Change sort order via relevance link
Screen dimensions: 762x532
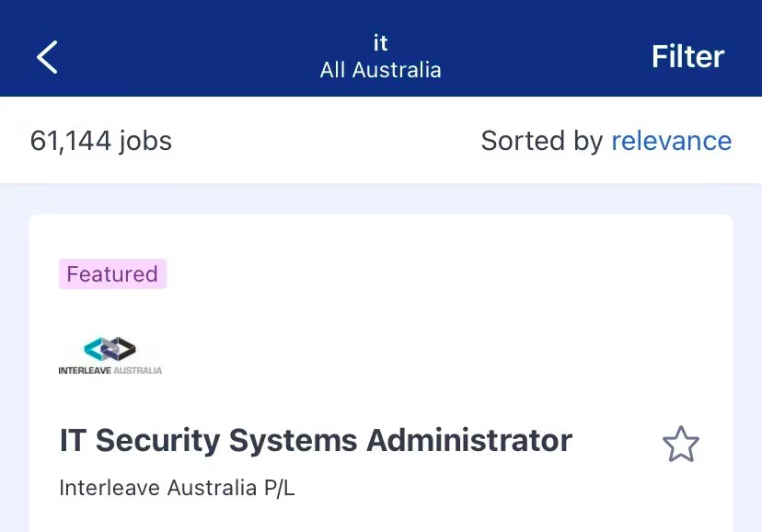[x=671, y=141]
